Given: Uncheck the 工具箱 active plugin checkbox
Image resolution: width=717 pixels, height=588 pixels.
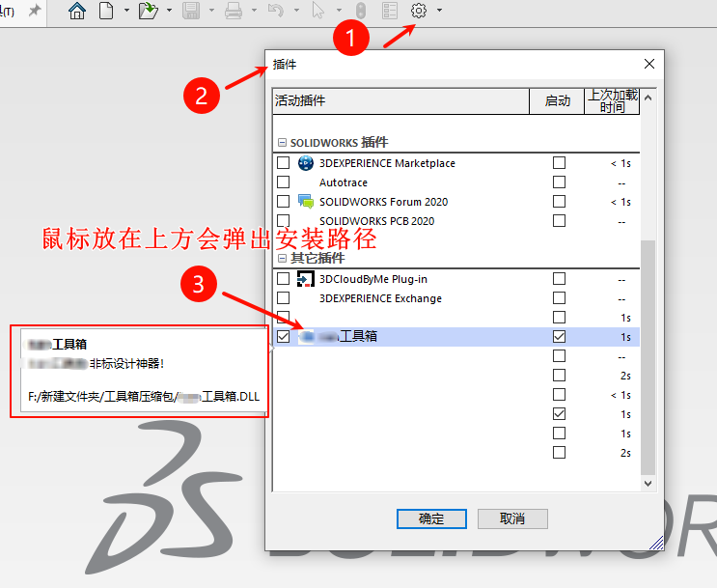Looking at the screenshot, I should click(283, 337).
